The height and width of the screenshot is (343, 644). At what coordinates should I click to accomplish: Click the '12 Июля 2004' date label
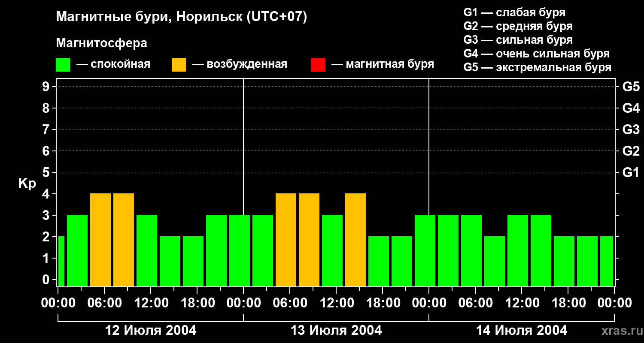click(x=151, y=331)
